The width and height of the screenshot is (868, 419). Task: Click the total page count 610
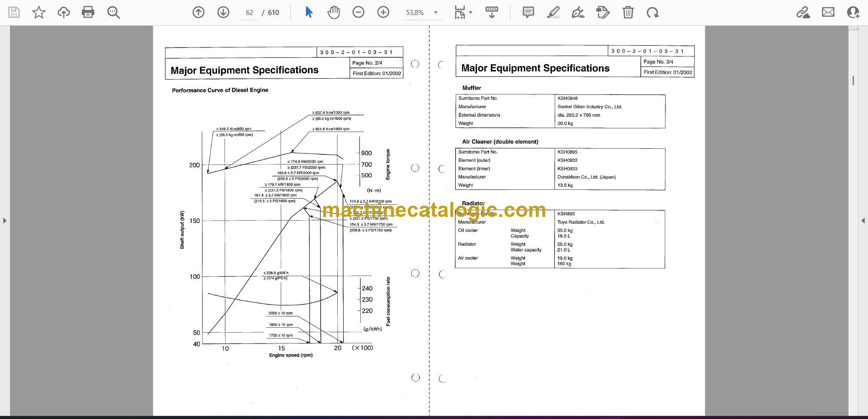(274, 13)
